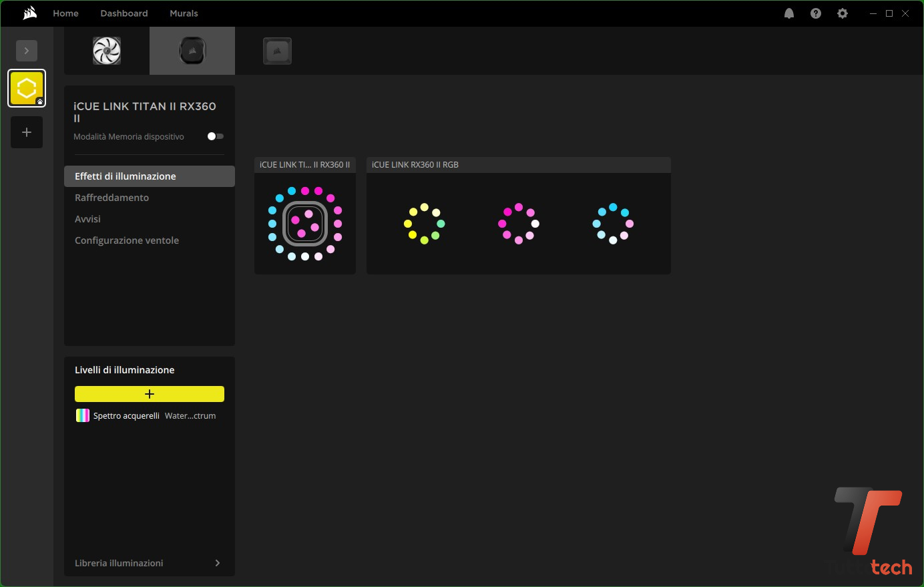
Task: Select the AIO pump device tab
Action: click(x=192, y=51)
